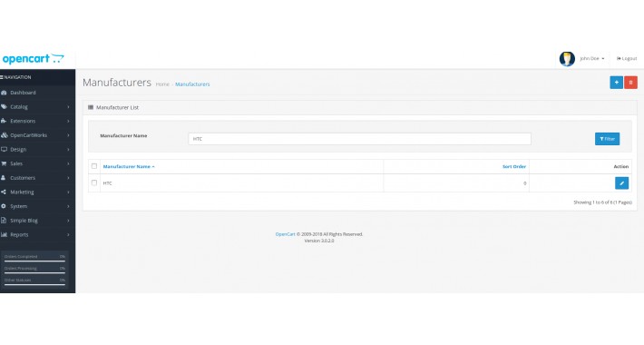Click the OpenCart logo

click(33, 59)
